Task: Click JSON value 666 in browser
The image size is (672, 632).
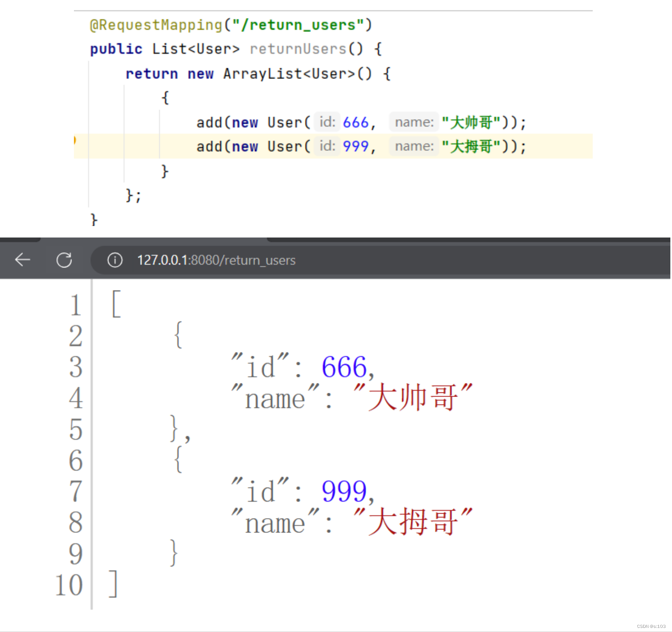Action: 344,367
